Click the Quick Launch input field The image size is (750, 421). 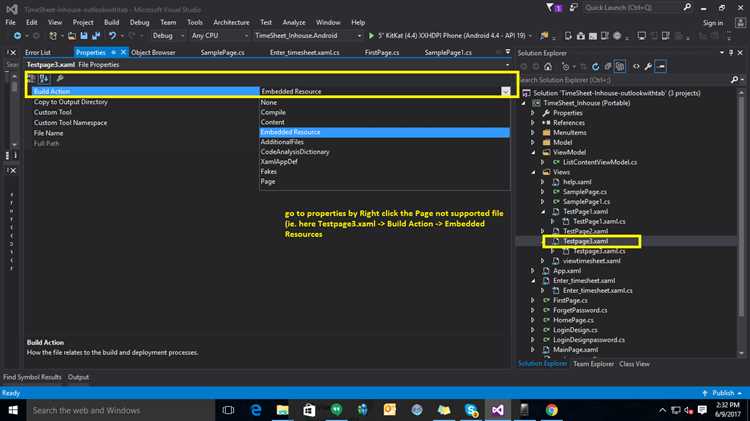click(631, 8)
